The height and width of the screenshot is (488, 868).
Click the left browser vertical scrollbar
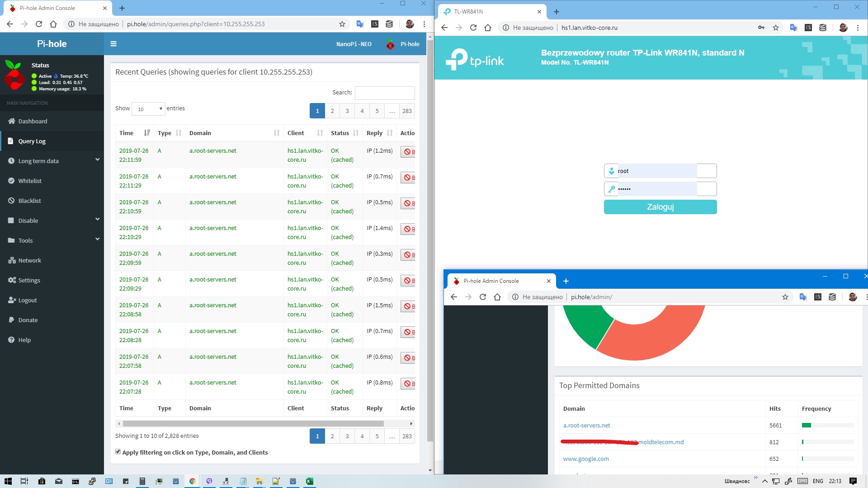tap(430, 239)
